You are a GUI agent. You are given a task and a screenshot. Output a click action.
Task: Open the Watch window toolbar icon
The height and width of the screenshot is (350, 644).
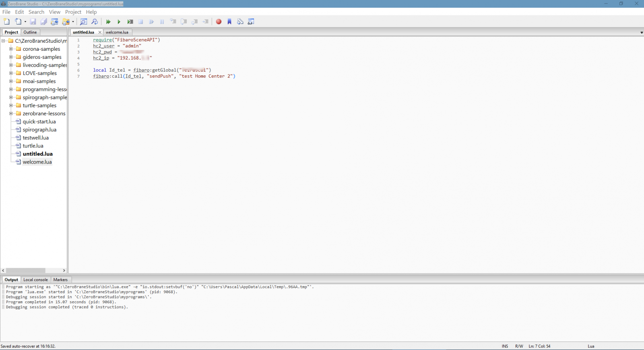(x=251, y=22)
